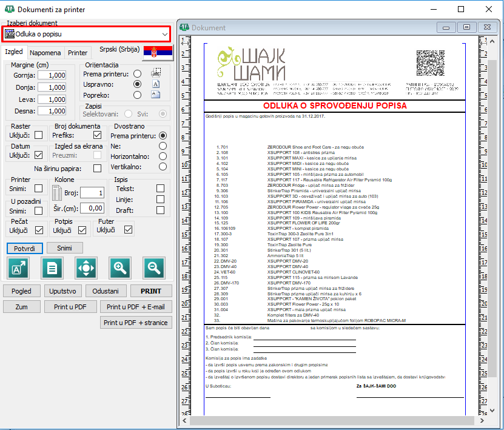Click the columns page icon next to Broj
Image resolution: width=504 pixels, height=430 pixels.
(57, 193)
